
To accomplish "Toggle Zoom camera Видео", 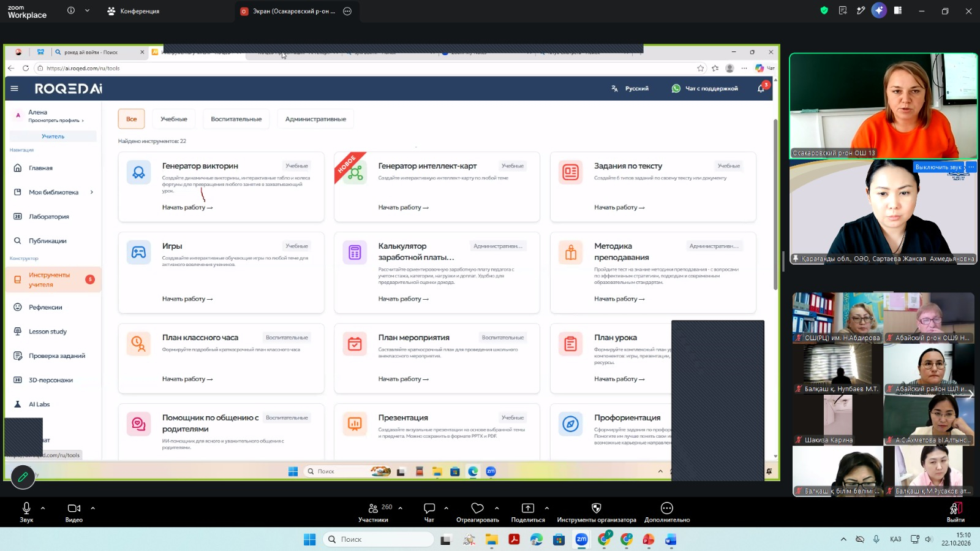I will pos(74,512).
